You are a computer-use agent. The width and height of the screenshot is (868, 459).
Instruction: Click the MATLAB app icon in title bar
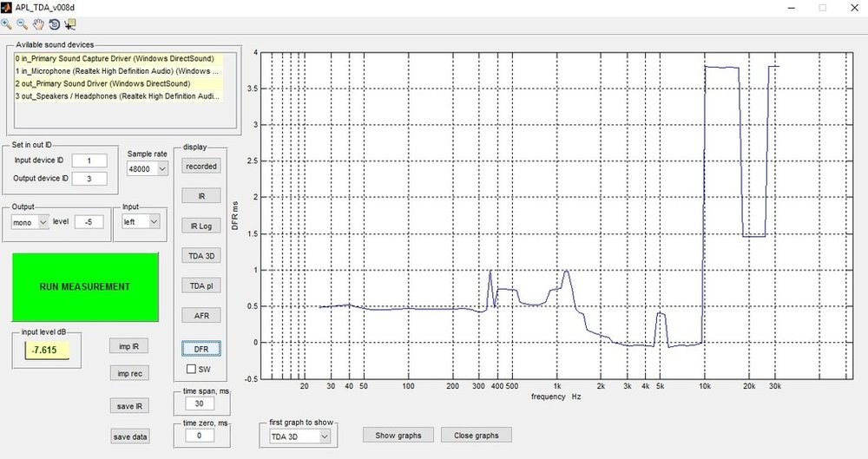6,7
